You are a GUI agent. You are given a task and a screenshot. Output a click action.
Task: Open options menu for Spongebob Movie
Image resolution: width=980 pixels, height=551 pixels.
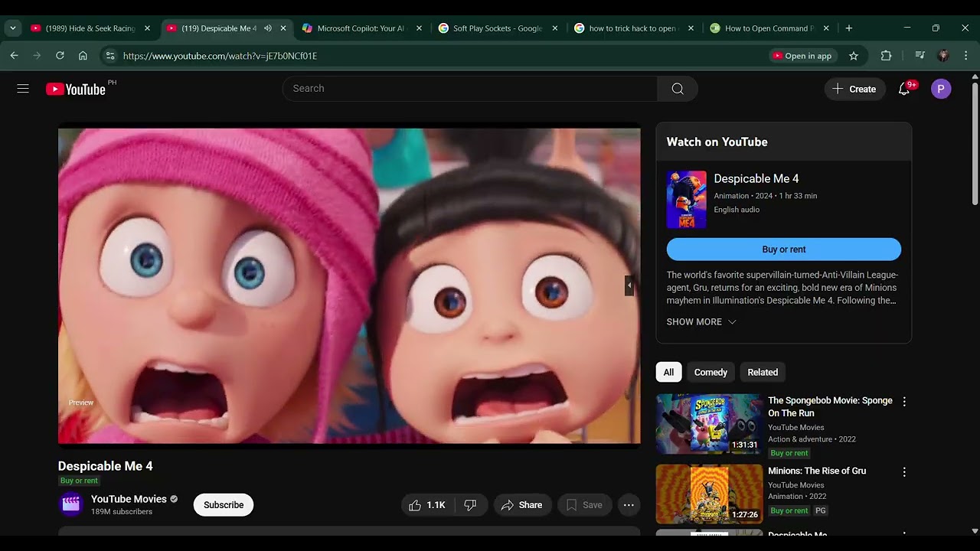[904, 402]
